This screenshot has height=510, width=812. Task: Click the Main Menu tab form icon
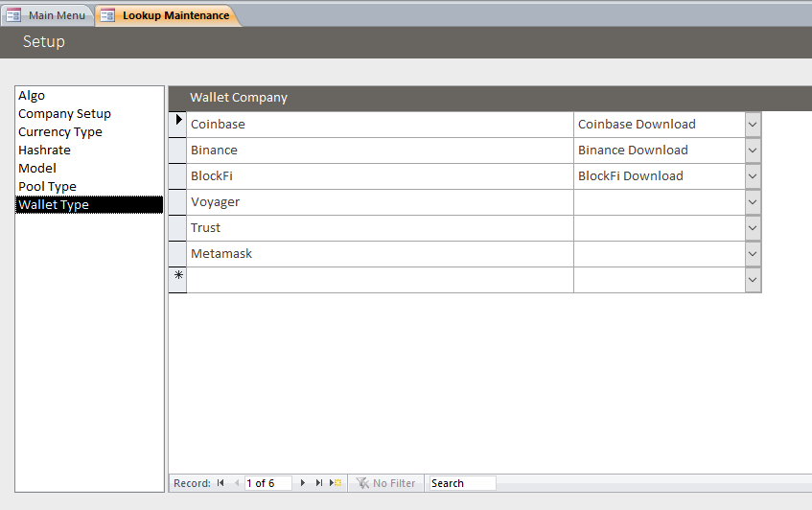13,15
